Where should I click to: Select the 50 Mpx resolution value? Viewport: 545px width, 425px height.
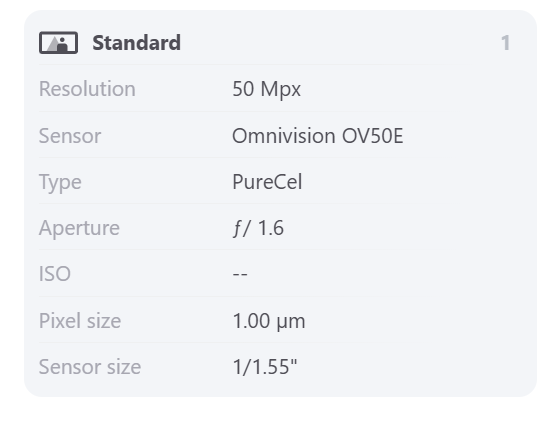coord(266,89)
